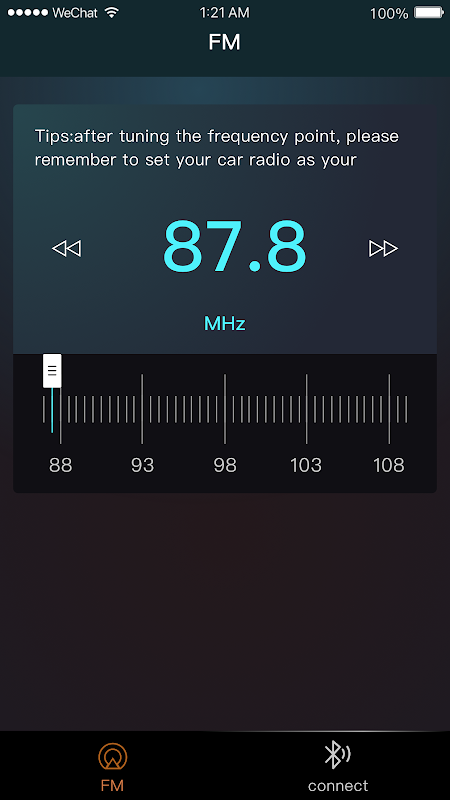The height and width of the screenshot is (800, 450).
Task: Select the FM radio icon in bottom bar
Action: (x=112, y=756)
